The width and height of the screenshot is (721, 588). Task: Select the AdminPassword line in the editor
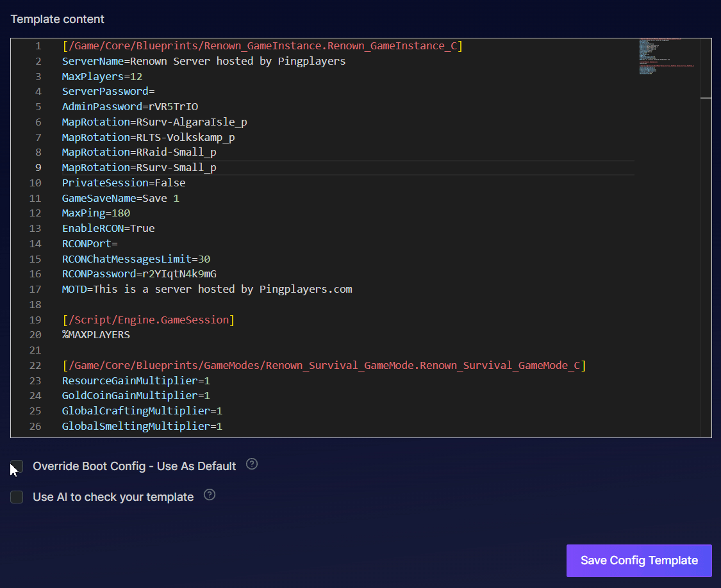[x=134, y=107]
